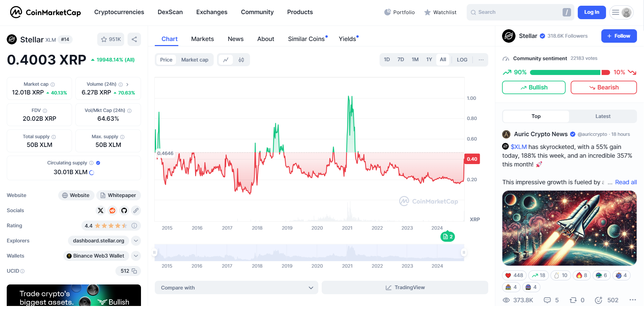Open Exchanges nav menu
Image resolution: width=644 pixels, height=310 pixels.
click(x=212, y=12)
